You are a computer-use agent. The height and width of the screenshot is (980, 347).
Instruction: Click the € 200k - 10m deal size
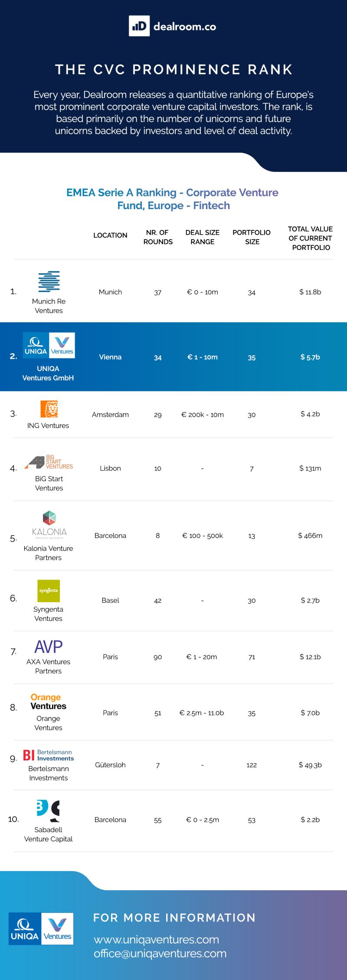(203, 414)
